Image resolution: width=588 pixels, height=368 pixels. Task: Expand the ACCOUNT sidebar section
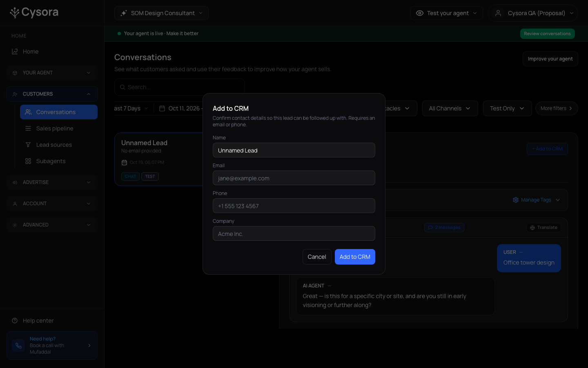click(52, 204)
